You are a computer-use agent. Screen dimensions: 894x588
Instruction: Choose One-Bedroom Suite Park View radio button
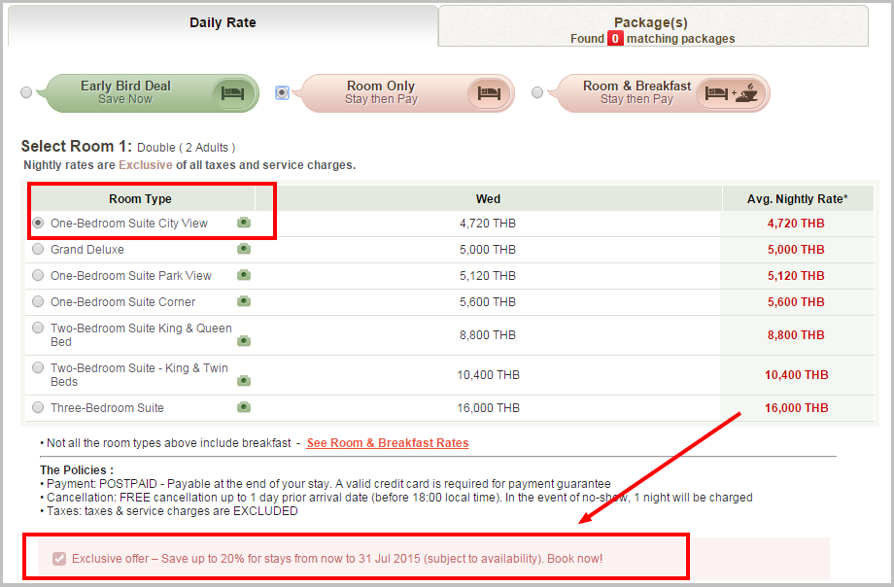[38, 275]
